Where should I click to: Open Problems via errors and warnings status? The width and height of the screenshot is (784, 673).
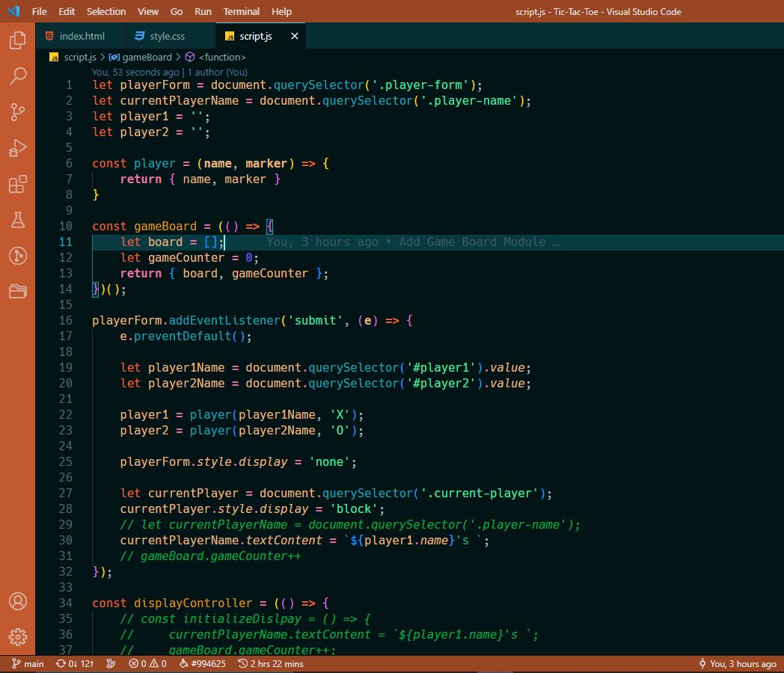[x=147, y=663]
